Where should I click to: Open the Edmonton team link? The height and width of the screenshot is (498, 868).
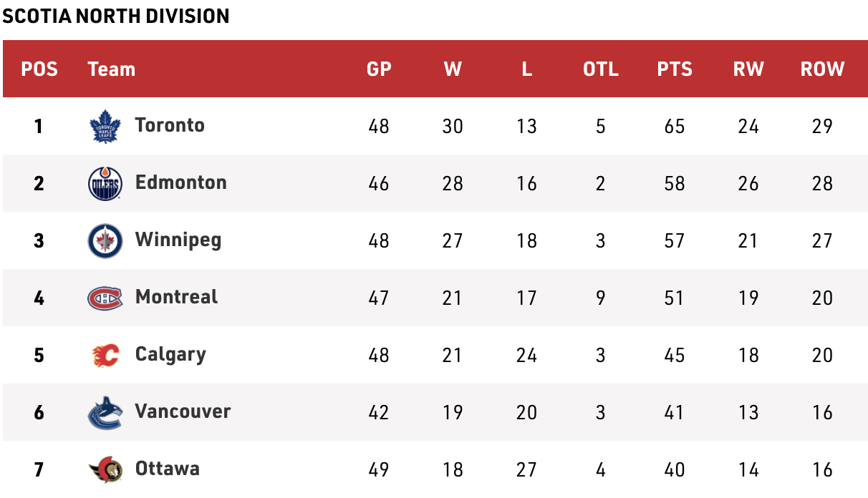(180, 182)
